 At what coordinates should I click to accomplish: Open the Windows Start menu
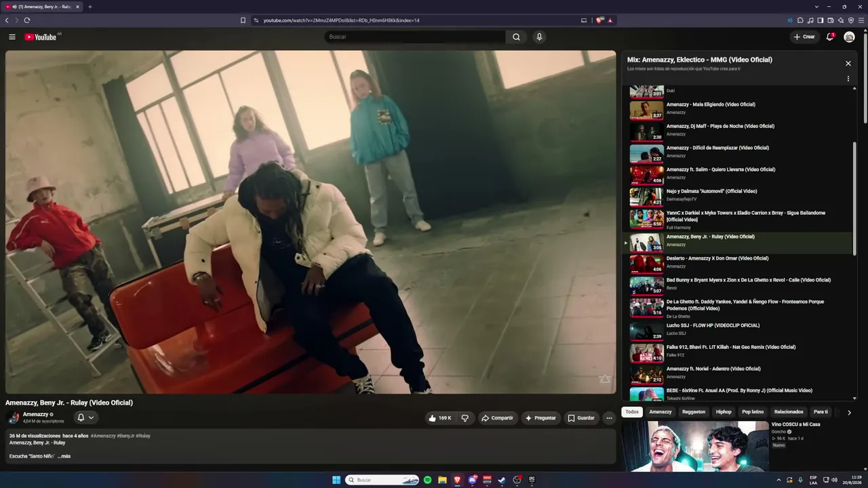(336, 480)
